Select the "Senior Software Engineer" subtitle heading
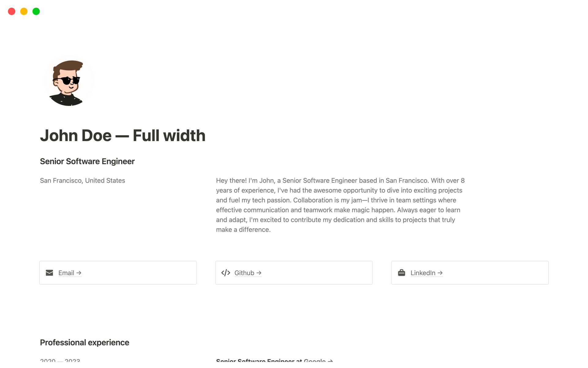The image size is (588, 368). [x=87, y=161]
